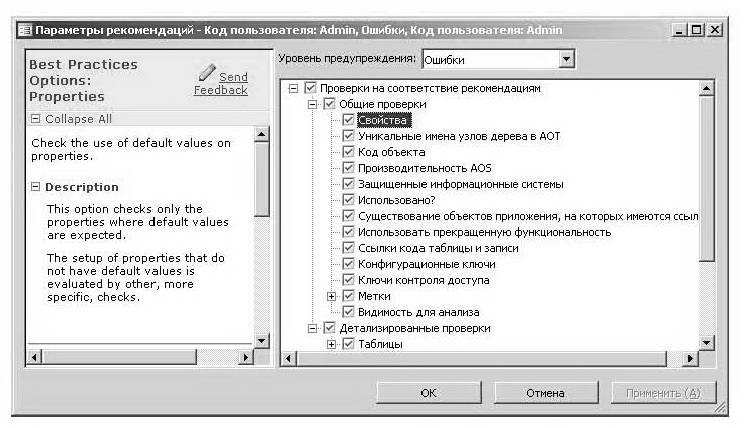Click the Send Feedback pencil icon
Screen dimensions: 744x428
[207, 73]
